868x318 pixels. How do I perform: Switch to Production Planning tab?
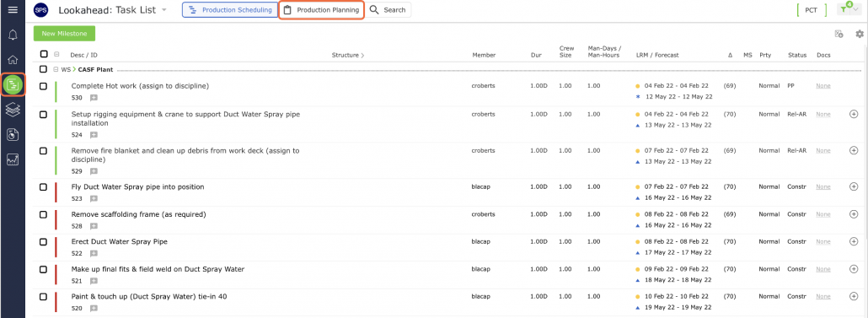click(x=321, y=10)
